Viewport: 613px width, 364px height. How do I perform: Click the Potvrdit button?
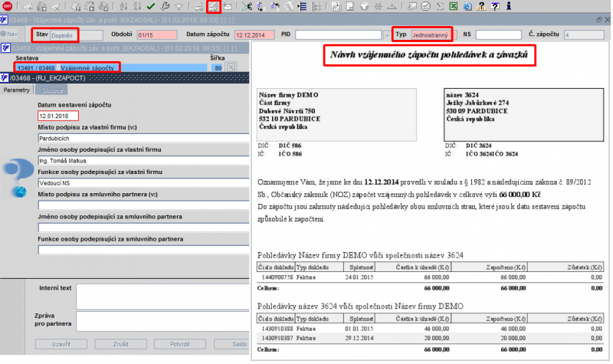(x=180, y=344)
